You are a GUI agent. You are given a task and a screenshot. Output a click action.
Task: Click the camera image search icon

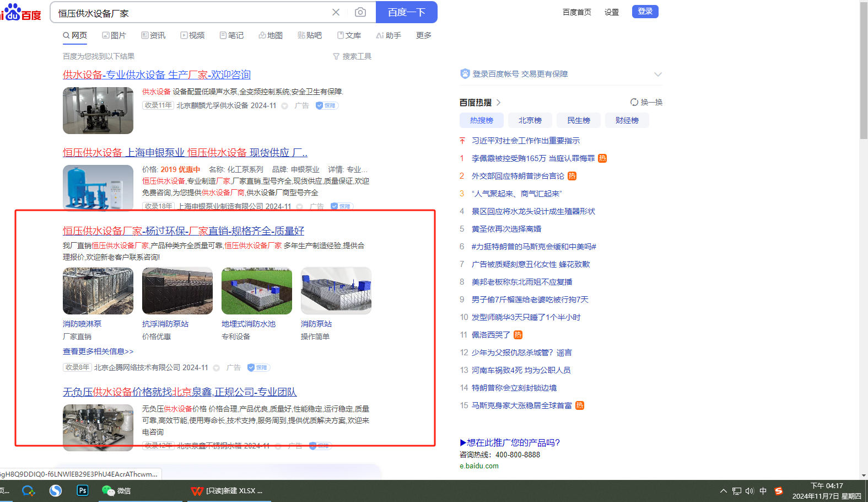tap(360, 12)
